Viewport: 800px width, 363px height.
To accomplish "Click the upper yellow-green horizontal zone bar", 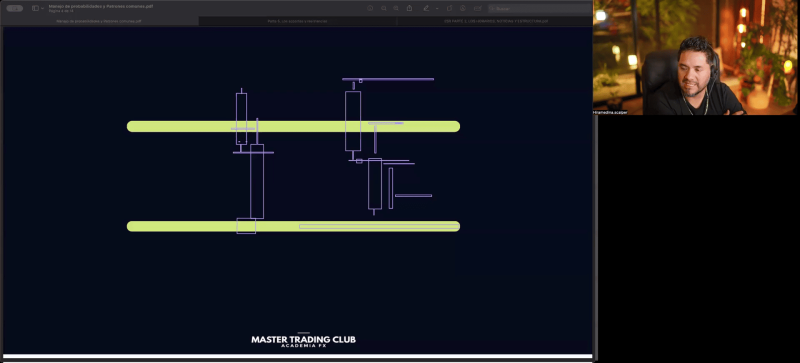I will click(293, 127).
